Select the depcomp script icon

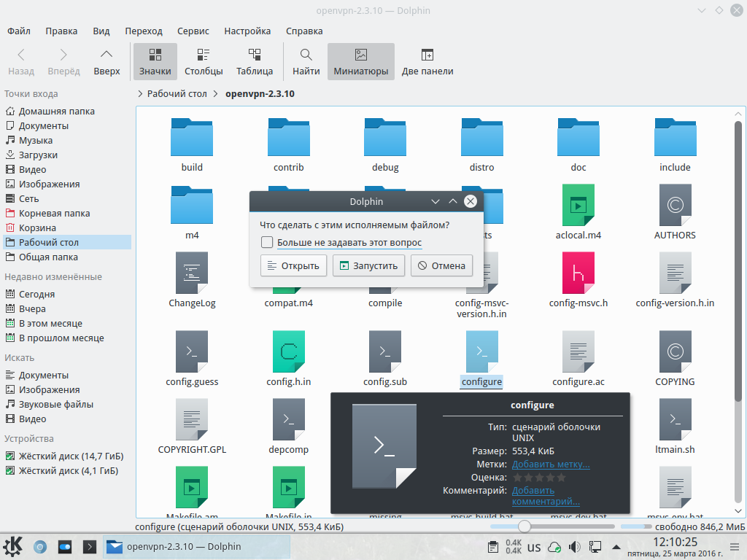[289, 419]
